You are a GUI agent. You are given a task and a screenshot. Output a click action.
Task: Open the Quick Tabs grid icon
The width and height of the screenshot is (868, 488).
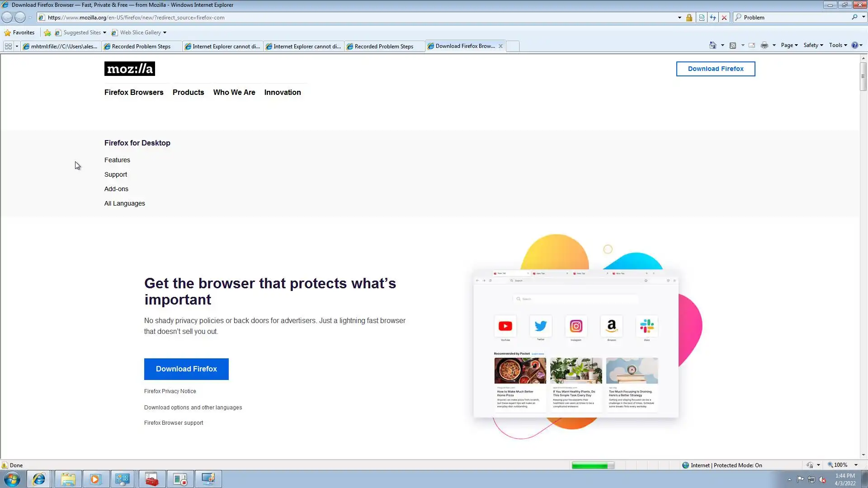8,46
